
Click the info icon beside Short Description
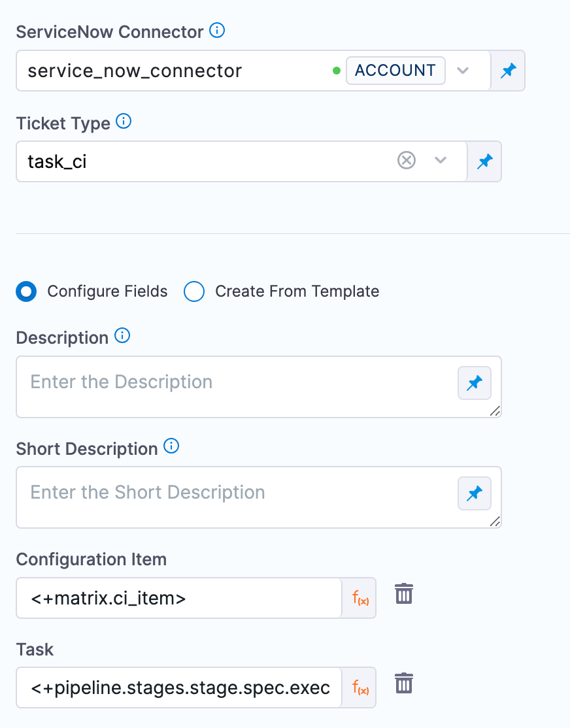(x=171, y=446)
